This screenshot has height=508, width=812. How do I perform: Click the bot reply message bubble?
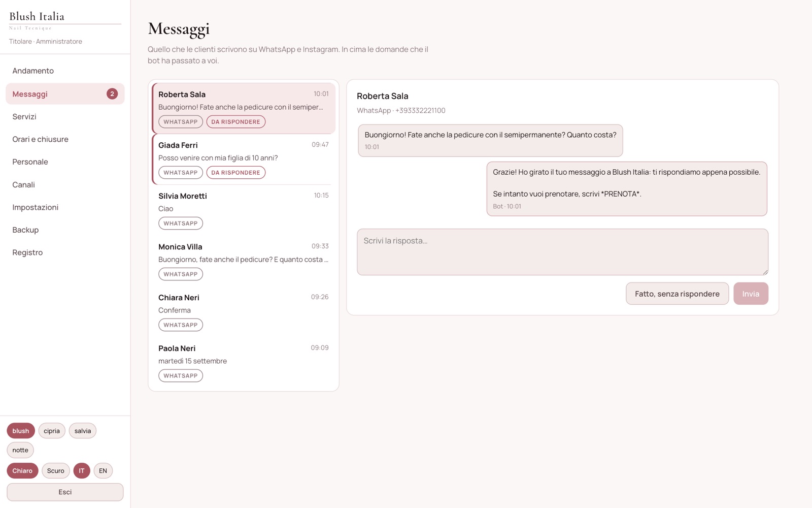click(627, 189)
